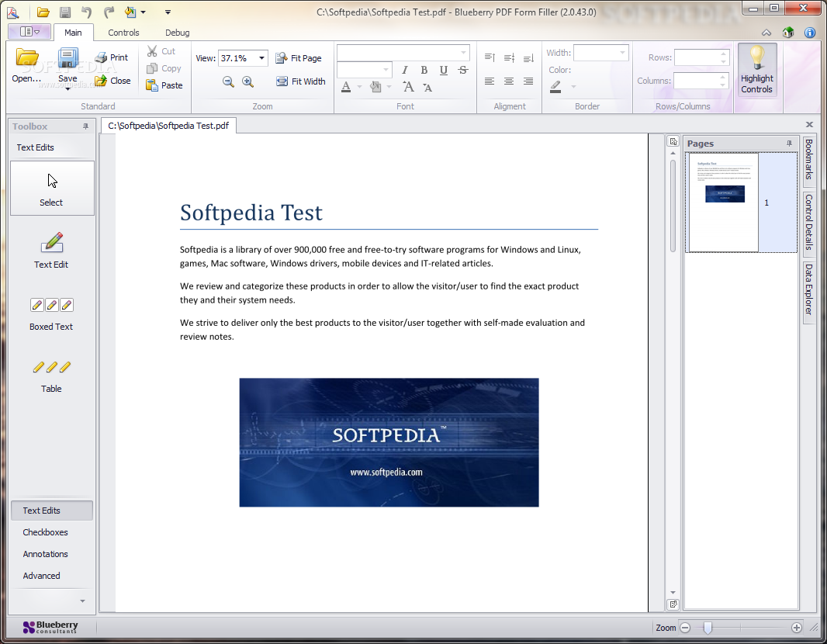Choose the Select tool in Toolbox
827x644 pixels.
point(52,189)
